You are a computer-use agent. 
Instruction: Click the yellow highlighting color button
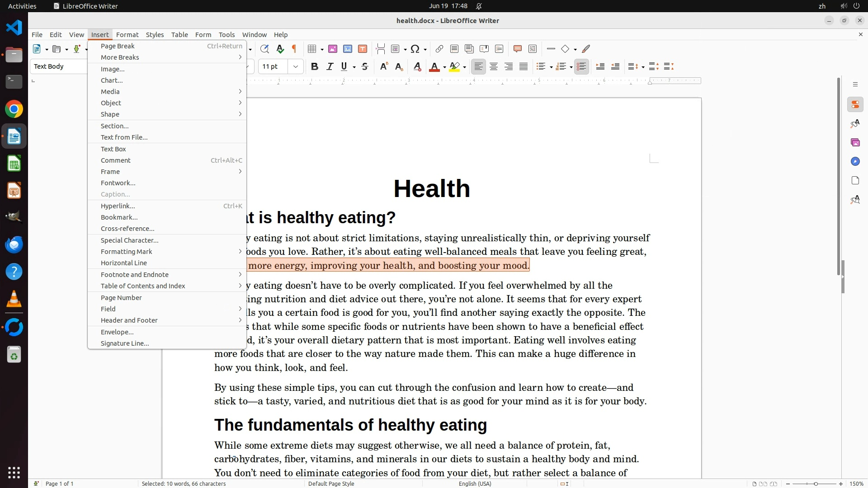click(455, 67)
